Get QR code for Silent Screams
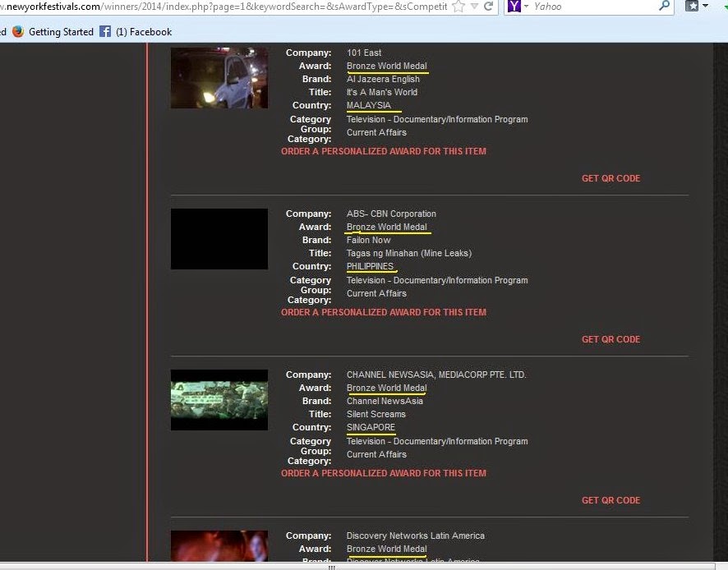728x570 pixels. [611, 500]
